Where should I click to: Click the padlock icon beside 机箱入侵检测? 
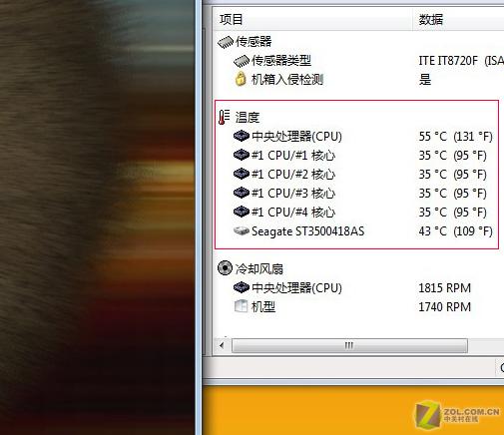pos(241,79)
